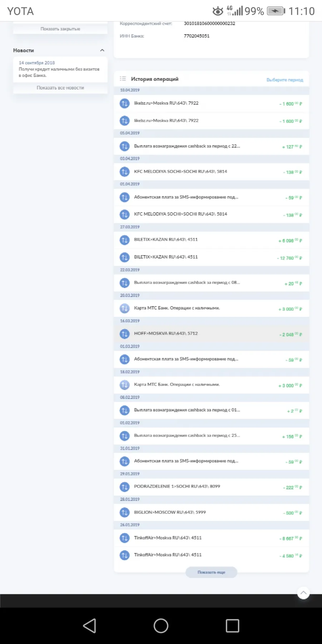This screenshot has width=322, height=644.
Task: Tap the transfer icon beside HOFF>MOSKVA transaction
Action: tap(125, 334)
